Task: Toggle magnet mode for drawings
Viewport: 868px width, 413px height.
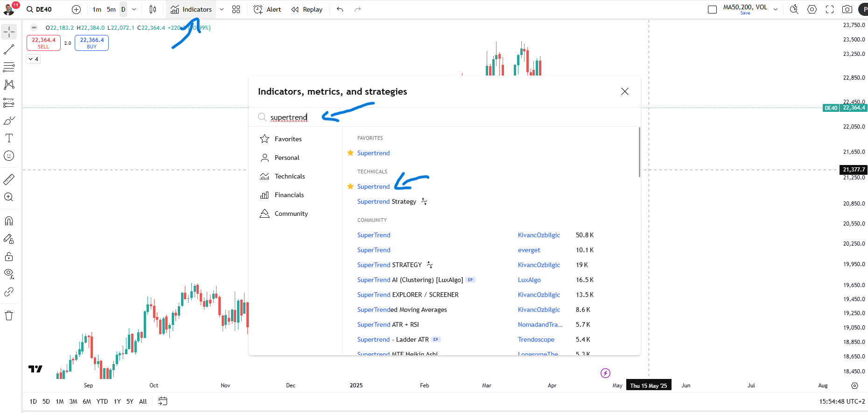Action: tap(9, 221)
